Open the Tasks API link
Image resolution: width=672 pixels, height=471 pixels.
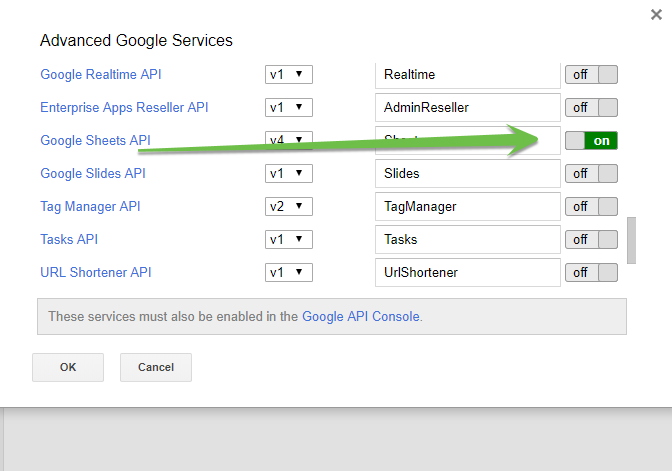pos(69,240)
